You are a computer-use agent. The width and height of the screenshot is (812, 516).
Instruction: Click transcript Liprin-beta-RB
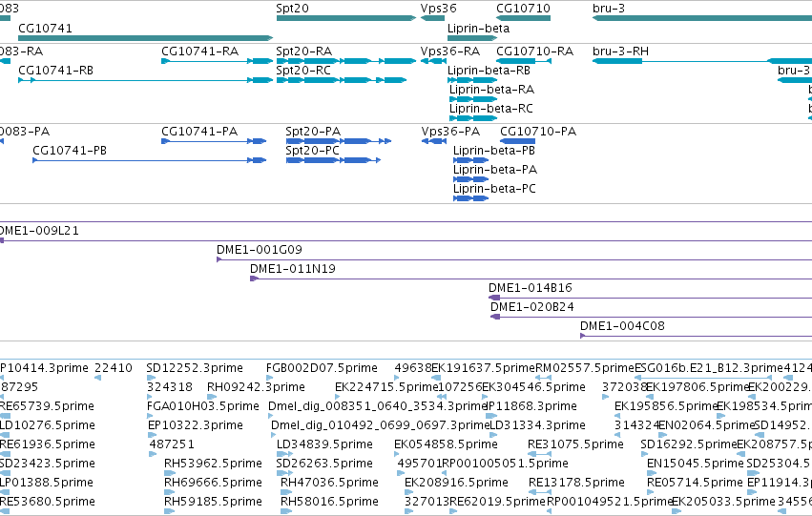point(472,80)
